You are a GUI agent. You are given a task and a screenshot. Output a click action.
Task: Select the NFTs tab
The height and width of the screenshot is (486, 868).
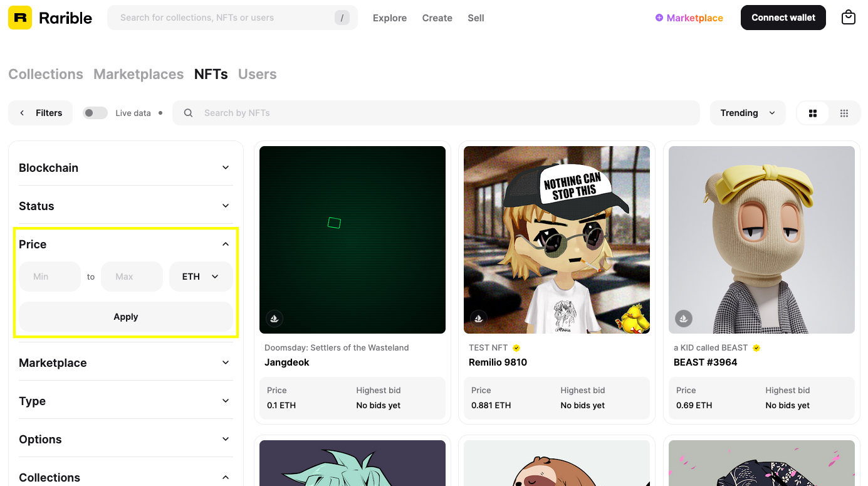[x=211, y=74]
